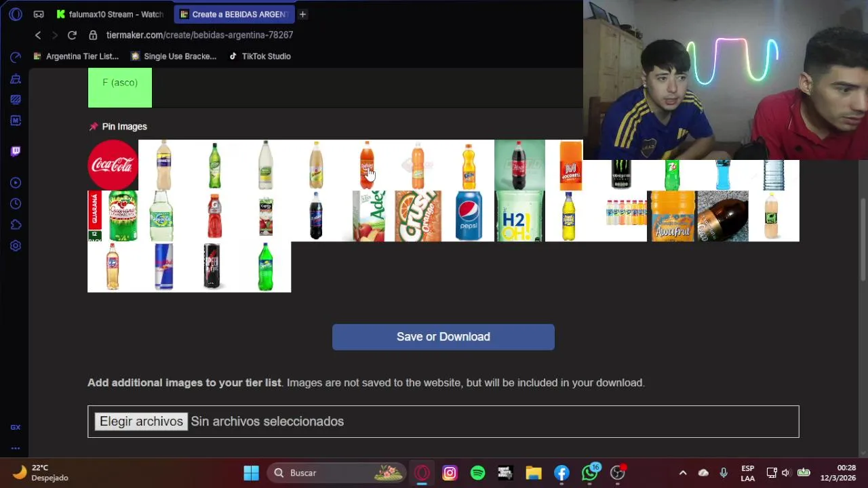The height and width of the screenshot is (488, 868).
Task: Open the striped-screen sidebar icon below GX Cleaner
Action: (x=16, y=100)
